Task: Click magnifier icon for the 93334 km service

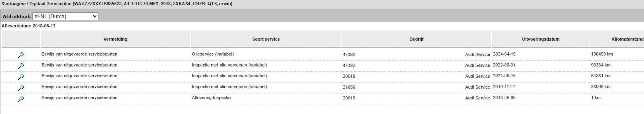Action: click(21, 66)
